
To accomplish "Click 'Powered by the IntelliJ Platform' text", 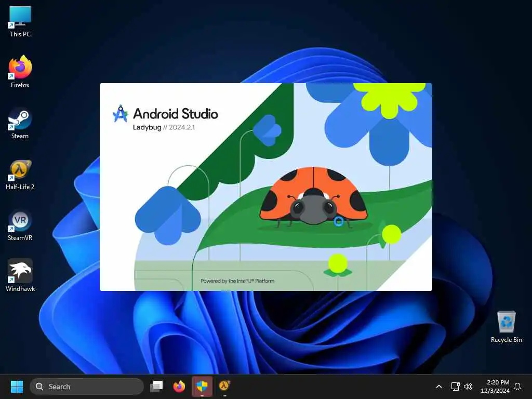I will pyautogui.click(x=237, y=281).
